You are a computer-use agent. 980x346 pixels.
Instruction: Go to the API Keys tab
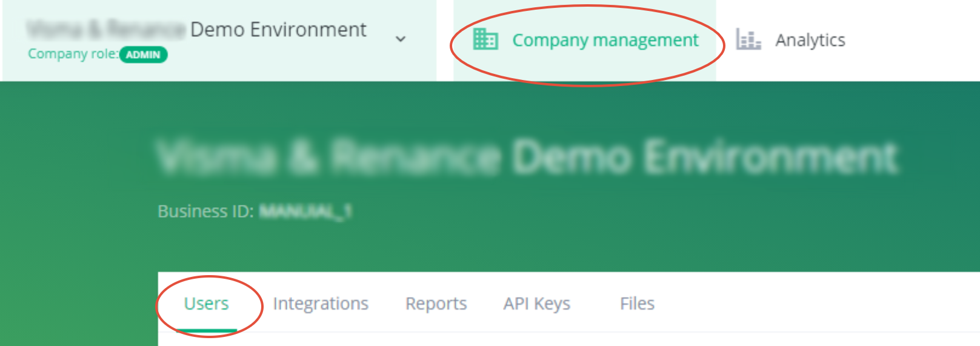(x=537, y=303)
